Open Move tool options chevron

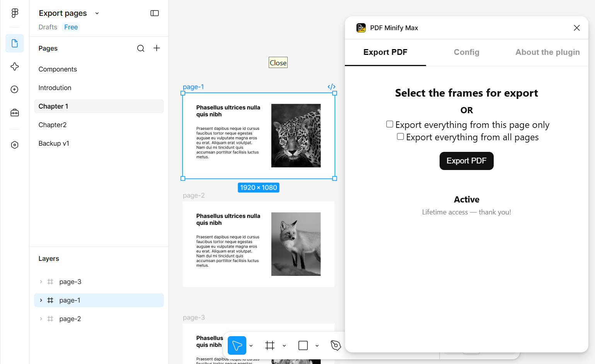point(251,346)
